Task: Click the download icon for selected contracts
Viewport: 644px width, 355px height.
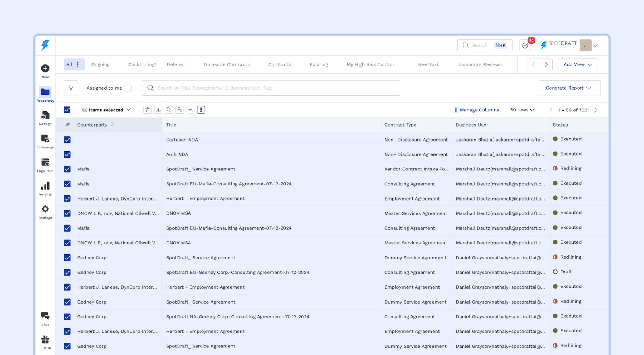Action: pyautogui.click(x=158, y=110)
